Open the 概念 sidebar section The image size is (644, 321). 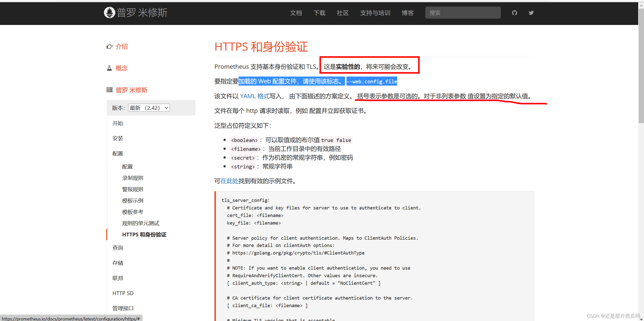coord(122,68)
